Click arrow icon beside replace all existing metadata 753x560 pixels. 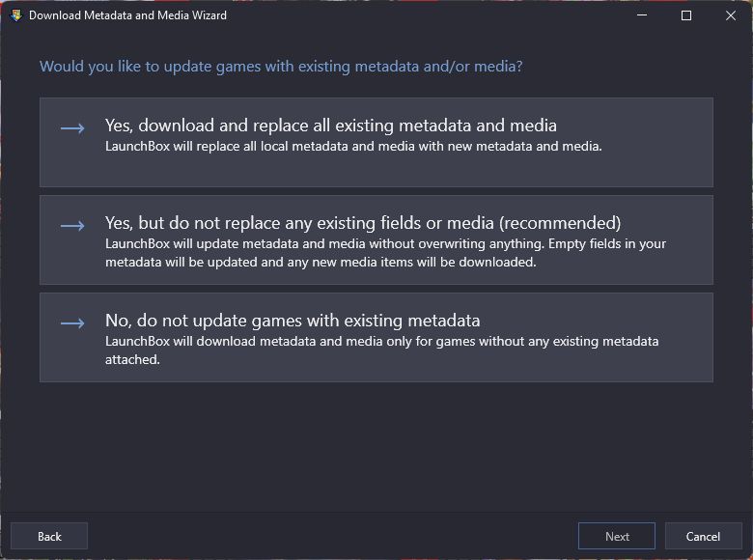pos(72,127)
